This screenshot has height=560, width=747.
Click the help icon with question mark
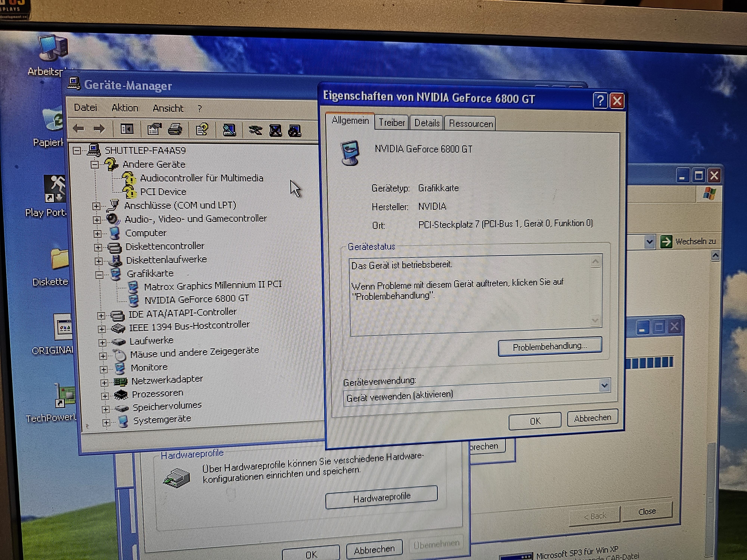pyautogui.click(x=202, y=130)
